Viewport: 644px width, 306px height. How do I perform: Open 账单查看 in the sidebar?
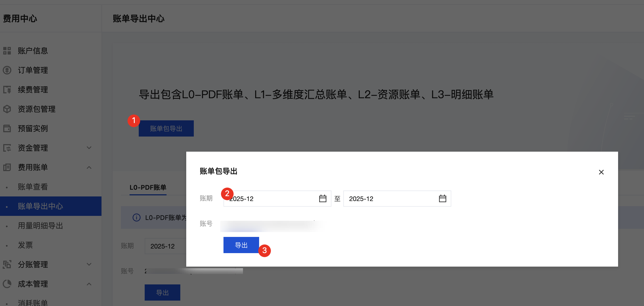click(x=33, y=187)
